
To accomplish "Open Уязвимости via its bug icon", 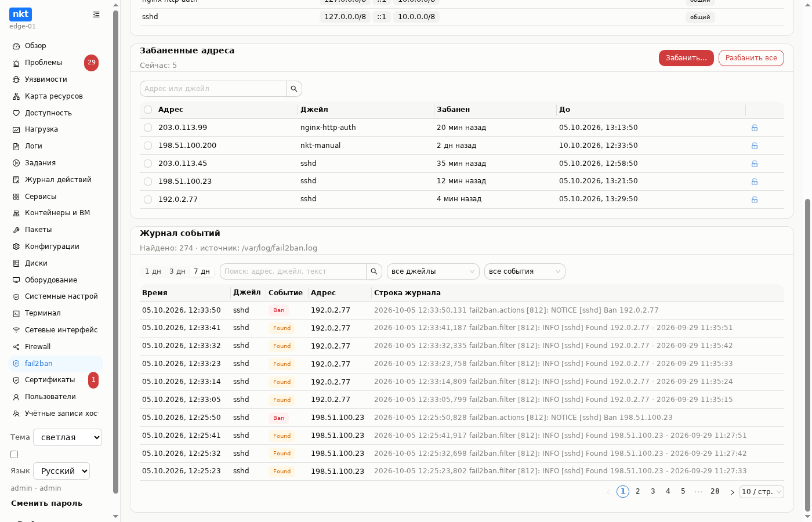I will 16,79.
